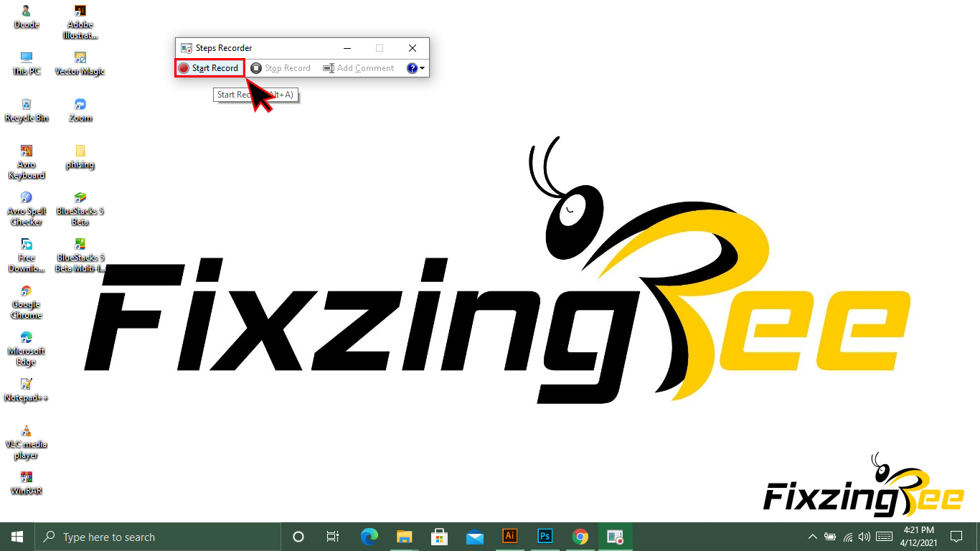Click the Windows Start button
980x551 pixels.
pyautogui.click(x=17, y=537)
